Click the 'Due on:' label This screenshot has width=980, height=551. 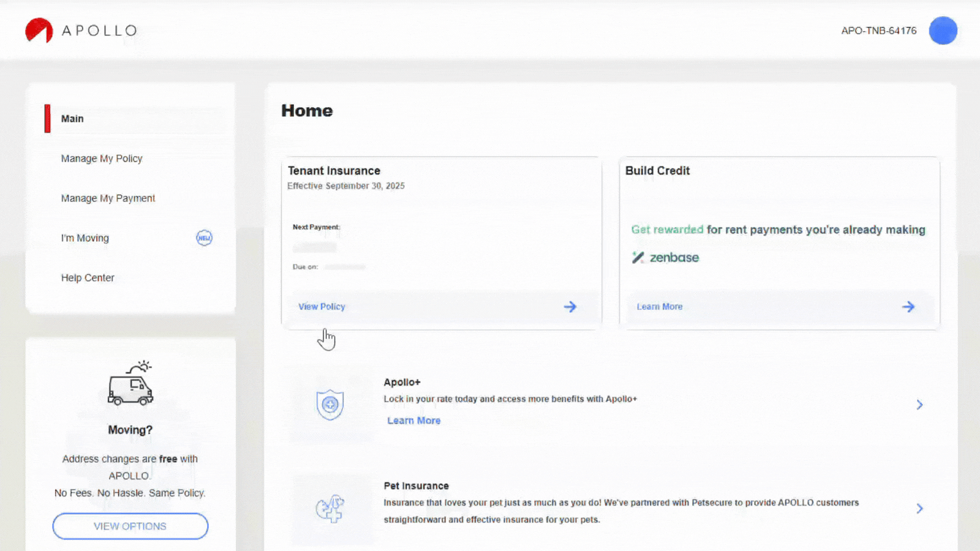point(305,267)
